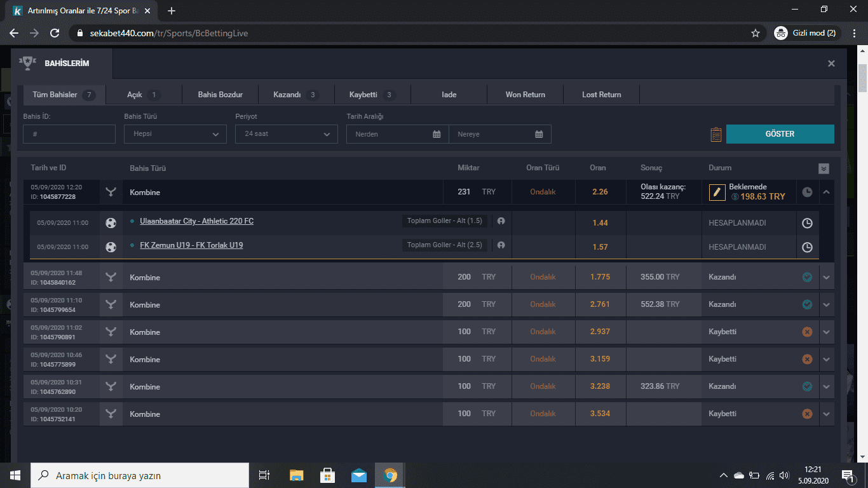Viewport: 868px width, 488px height.
Task: Switch to the Kaybetti tab
Action: point(372,95)
